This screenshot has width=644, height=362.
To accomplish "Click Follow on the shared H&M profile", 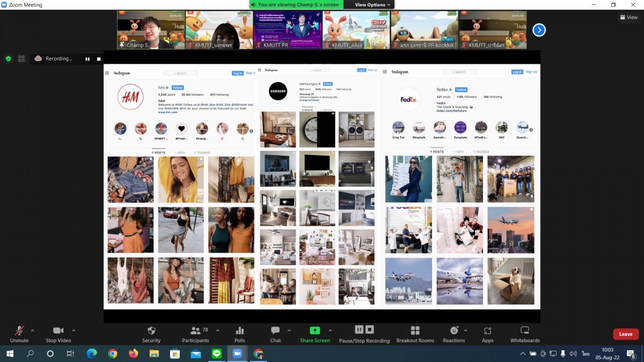I will [x=178, y=87].
